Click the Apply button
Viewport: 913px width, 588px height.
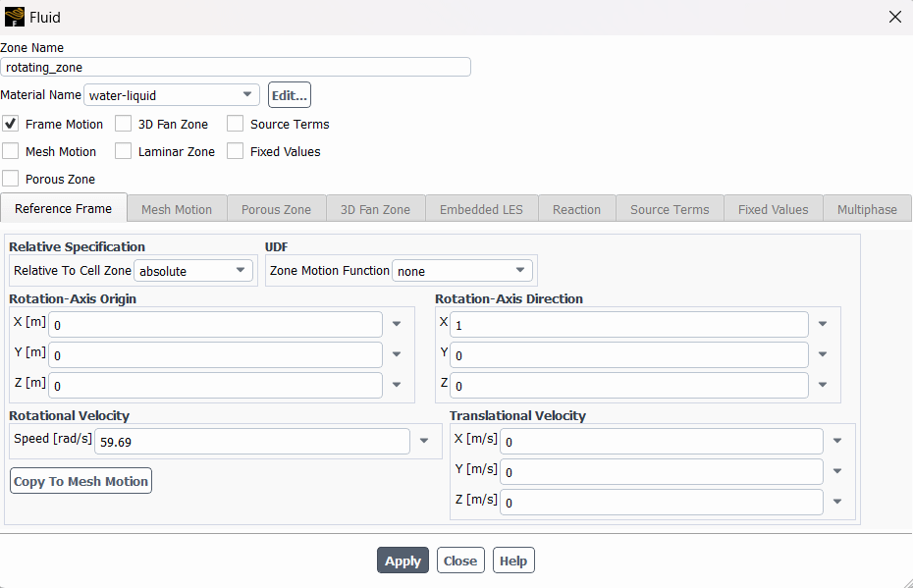click(403, 561)
